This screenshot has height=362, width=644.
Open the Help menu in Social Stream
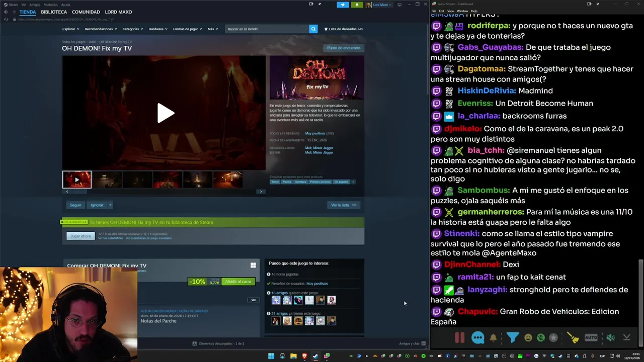point(474,11)
